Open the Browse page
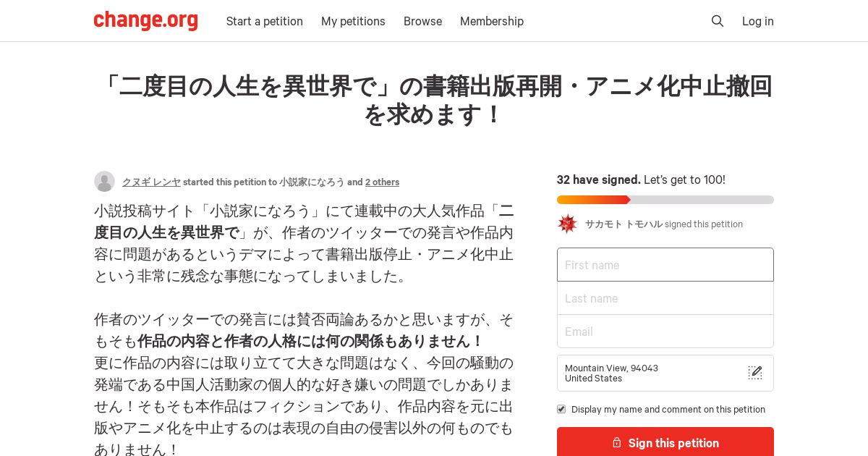The width and height of the screenshot is (868, 456). (422, 21)
